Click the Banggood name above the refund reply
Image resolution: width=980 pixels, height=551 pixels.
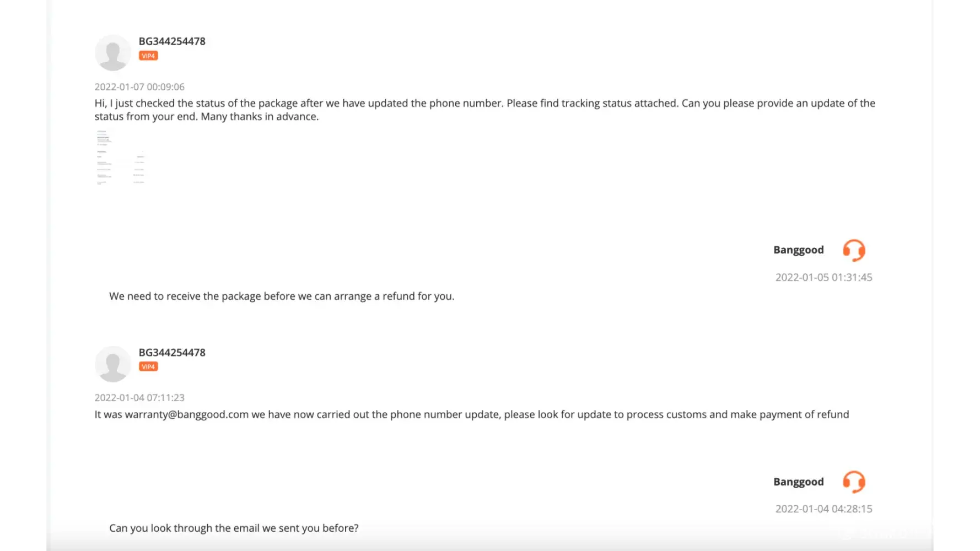click(x=798, y=250)
